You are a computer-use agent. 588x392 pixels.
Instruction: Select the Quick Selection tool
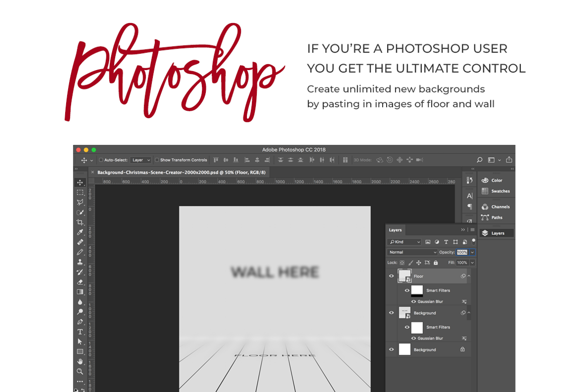click(x=80, y=212)
